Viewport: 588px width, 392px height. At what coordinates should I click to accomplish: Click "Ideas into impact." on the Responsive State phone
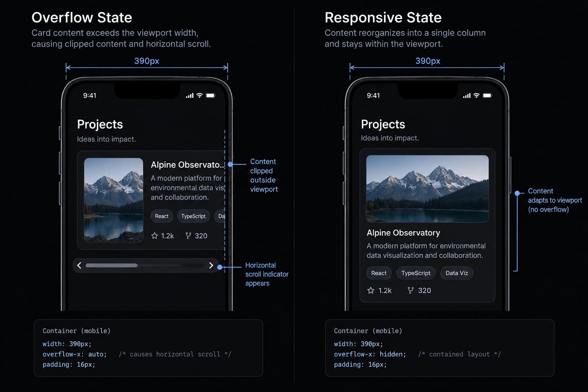[x=390, y=138]
